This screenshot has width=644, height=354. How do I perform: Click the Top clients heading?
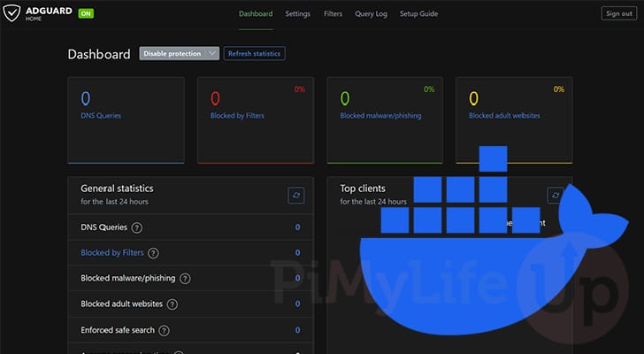(x=363, y=189)
